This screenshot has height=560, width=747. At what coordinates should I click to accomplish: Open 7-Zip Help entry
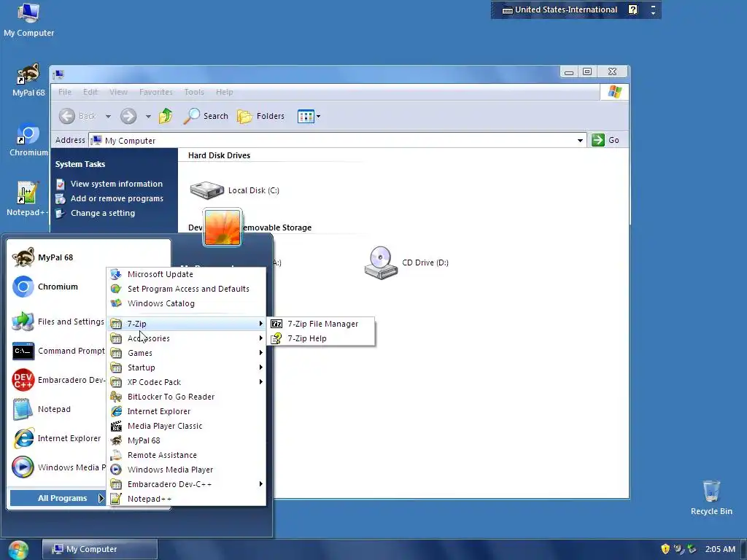[x=321, y=338]
